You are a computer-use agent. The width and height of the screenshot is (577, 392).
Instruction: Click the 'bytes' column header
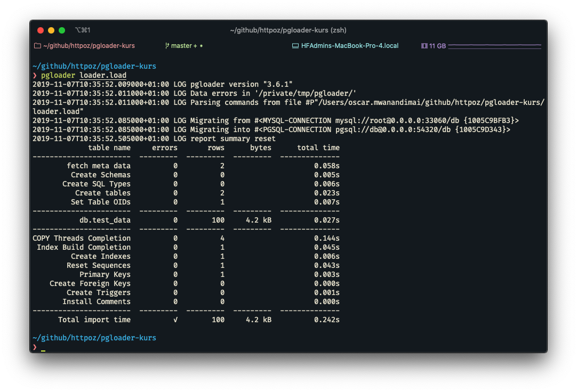tap(261, 148)
